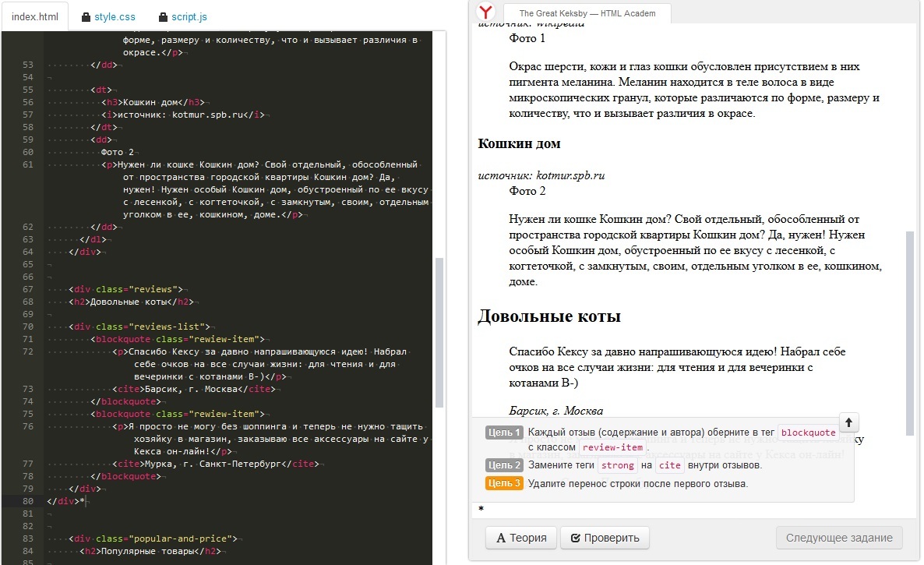The height and width of the screenshot is (565, 924).
Task: Click the lock icon on script.js tab
Action: 164,17
